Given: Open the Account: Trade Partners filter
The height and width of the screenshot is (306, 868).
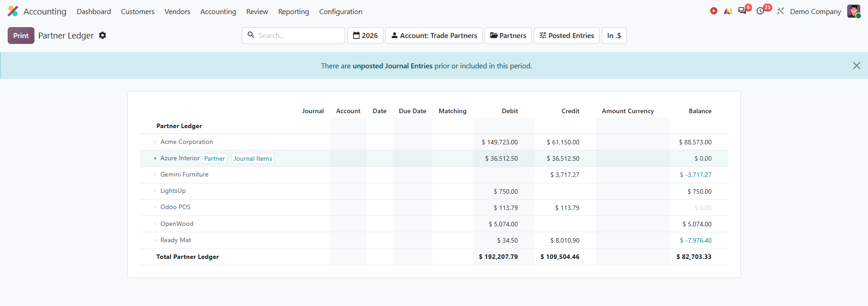Looking at the screenshot, I should (434, 35).
